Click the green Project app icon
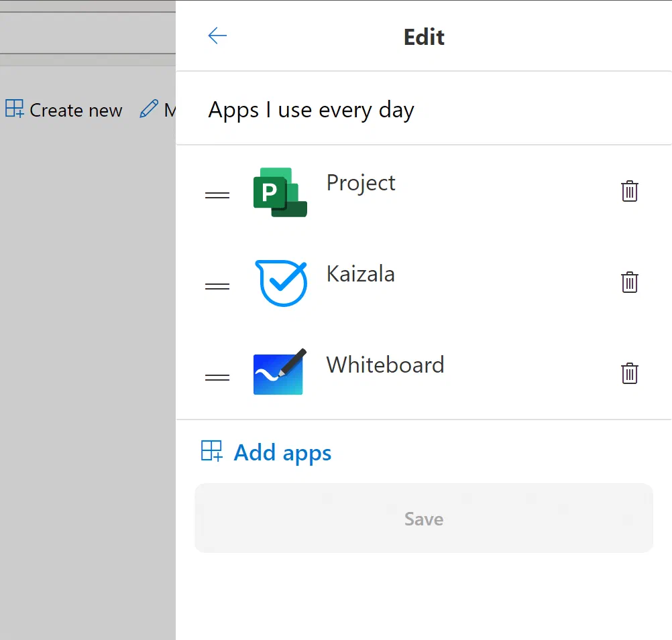The image size is (672, 640). click(280, 192)
